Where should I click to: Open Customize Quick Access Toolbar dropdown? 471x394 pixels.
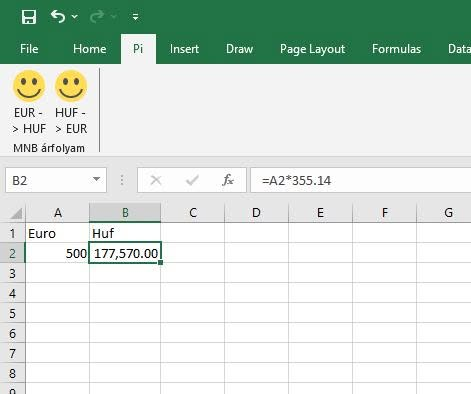(x=135, y=17)
